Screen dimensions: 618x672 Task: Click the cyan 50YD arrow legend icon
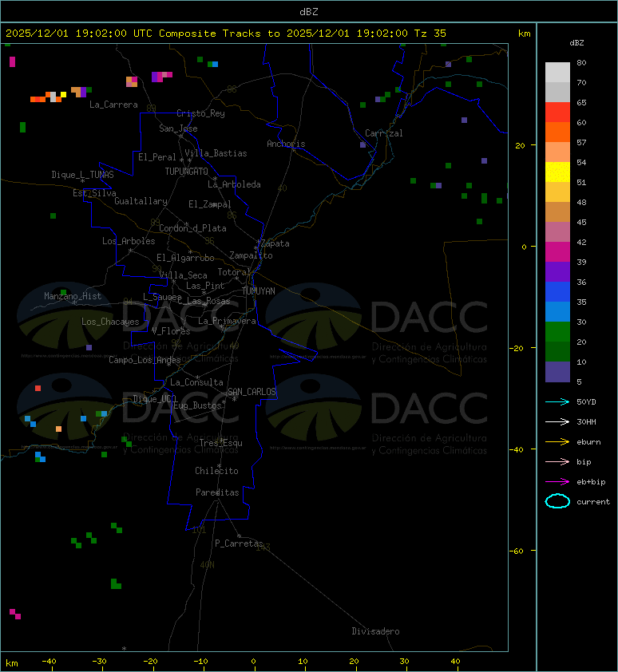(x=557, y=401)
